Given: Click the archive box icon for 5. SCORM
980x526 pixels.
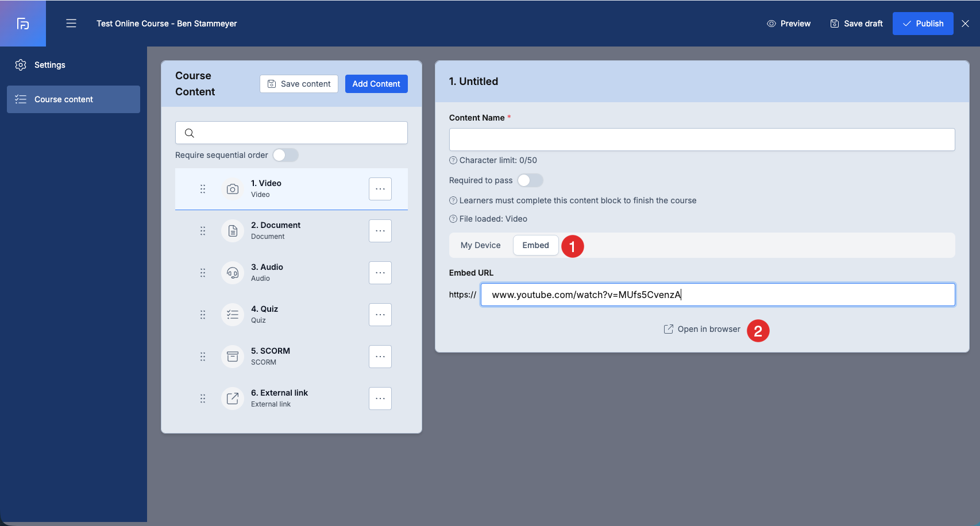Looking at the screenshot, I should click(x=233, y=357).
